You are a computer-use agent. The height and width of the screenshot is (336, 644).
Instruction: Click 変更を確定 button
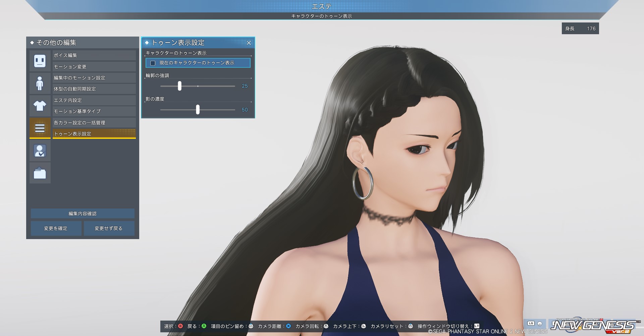pyautogui.click(x=56, y=228)
